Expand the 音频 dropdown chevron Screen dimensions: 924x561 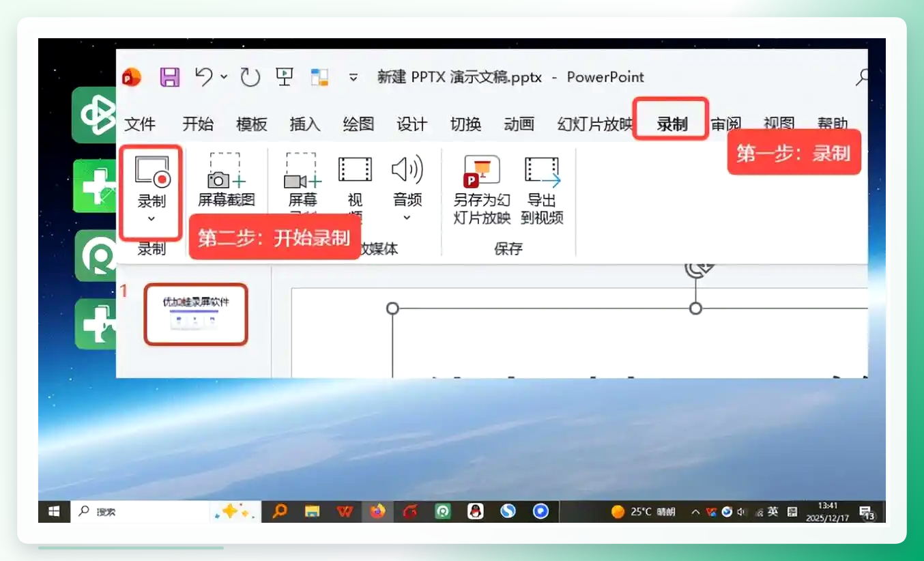[x=407, y=218]
